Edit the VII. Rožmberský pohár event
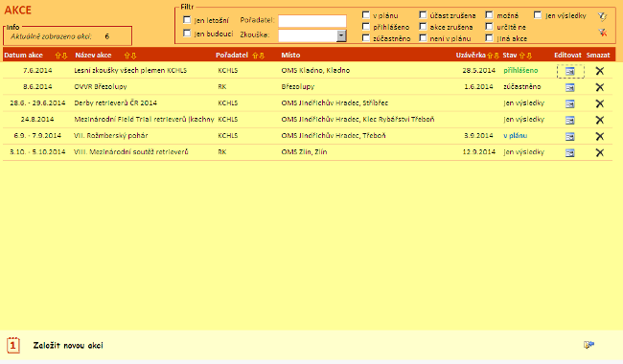Image resolution: width=623 pixels, height=364 pixels. coord(570,136)
